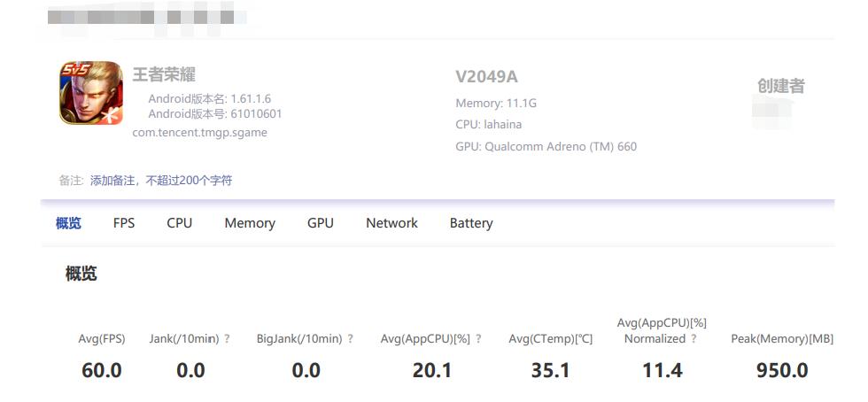Click the help icon next to Normalized
The image size is (868, 402).
tap(694, 339)
